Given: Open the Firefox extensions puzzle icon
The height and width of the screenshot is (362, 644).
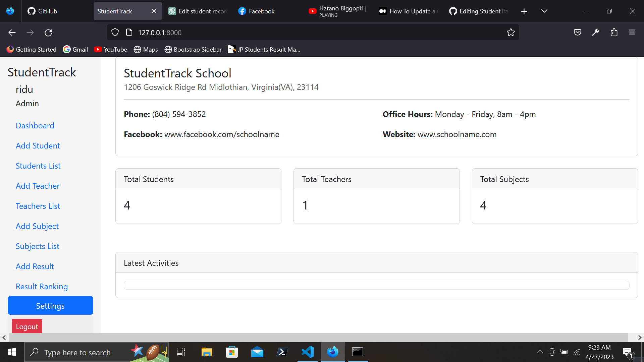Looking at the screenshot, I should click(x=614, y=33).
